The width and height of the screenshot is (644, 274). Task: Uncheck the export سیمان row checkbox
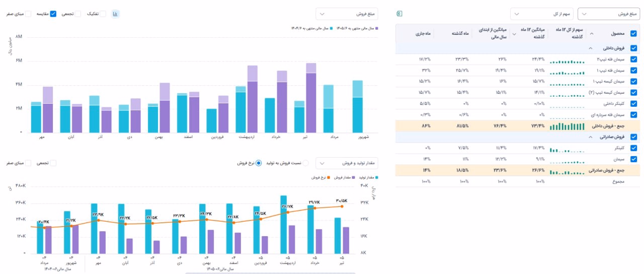[x=633, y=159]
